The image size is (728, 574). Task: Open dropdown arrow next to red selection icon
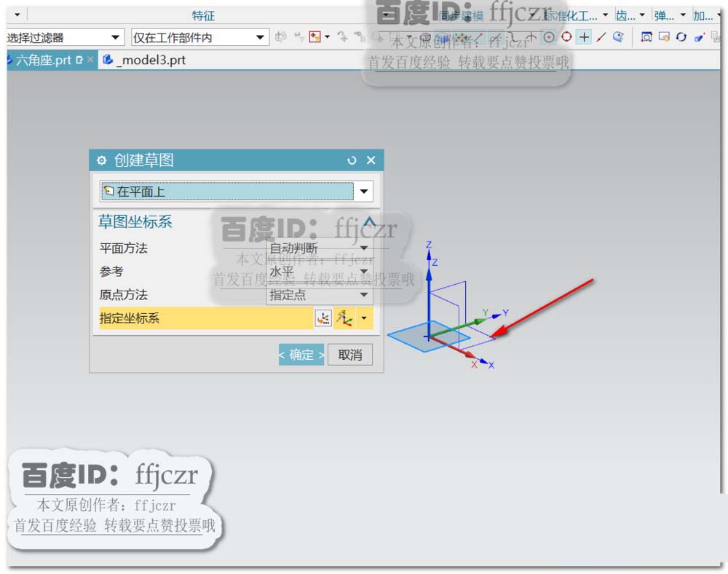coord(328,36)
